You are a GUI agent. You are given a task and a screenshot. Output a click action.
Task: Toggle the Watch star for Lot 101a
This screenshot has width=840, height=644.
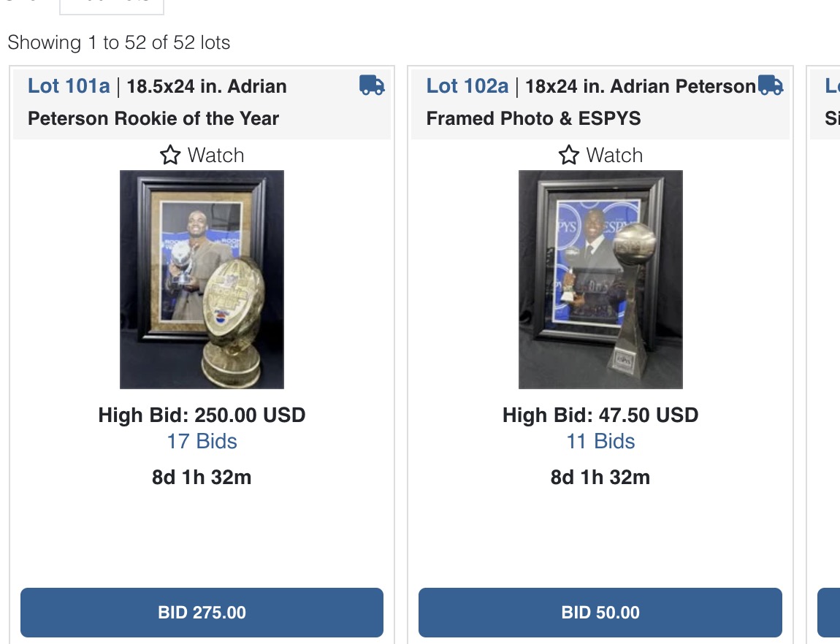coord(170,155)
